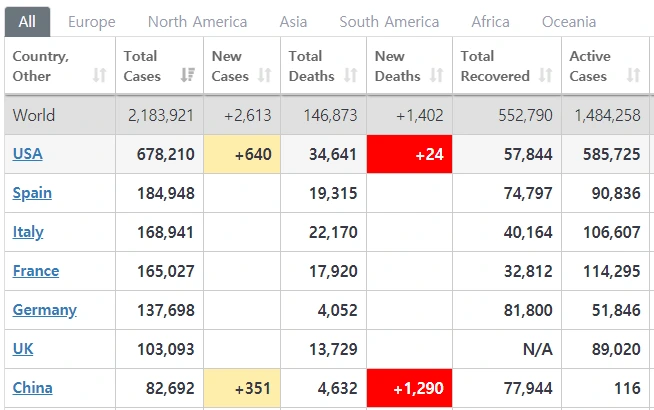Click USA total cases 678,210

pyautogui.click(x=166, y=154)
